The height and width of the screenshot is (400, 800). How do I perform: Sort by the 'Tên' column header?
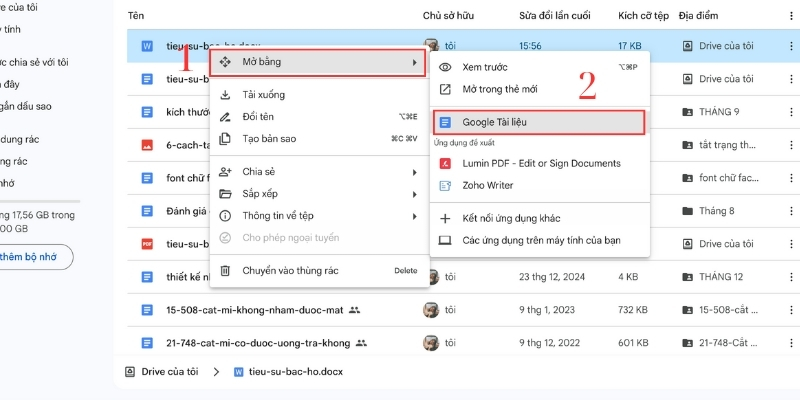coord(136,16)
